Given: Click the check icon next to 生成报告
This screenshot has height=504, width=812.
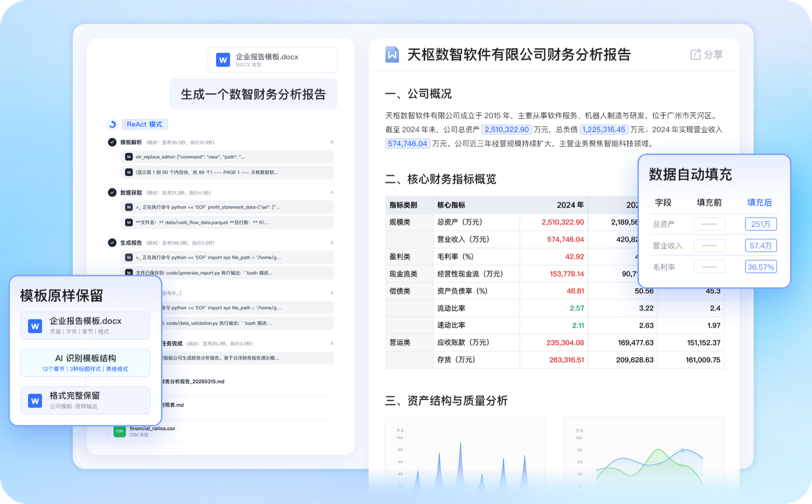Looking at the screenshot, I should tap(112, 243).
